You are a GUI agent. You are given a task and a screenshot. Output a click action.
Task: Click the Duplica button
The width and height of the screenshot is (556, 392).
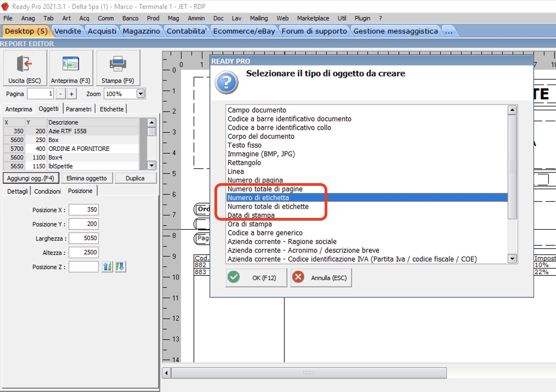135,178
